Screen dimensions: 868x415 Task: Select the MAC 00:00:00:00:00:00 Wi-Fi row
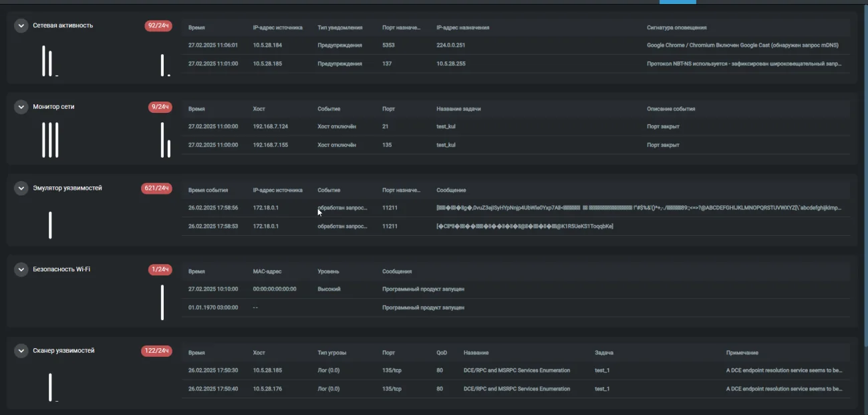519,289
